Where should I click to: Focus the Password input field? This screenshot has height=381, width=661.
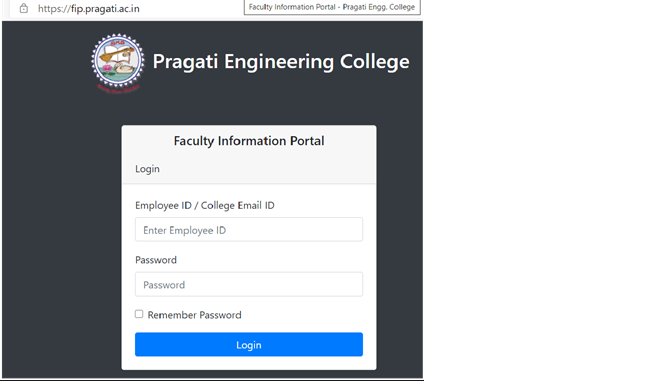[249, 284]
